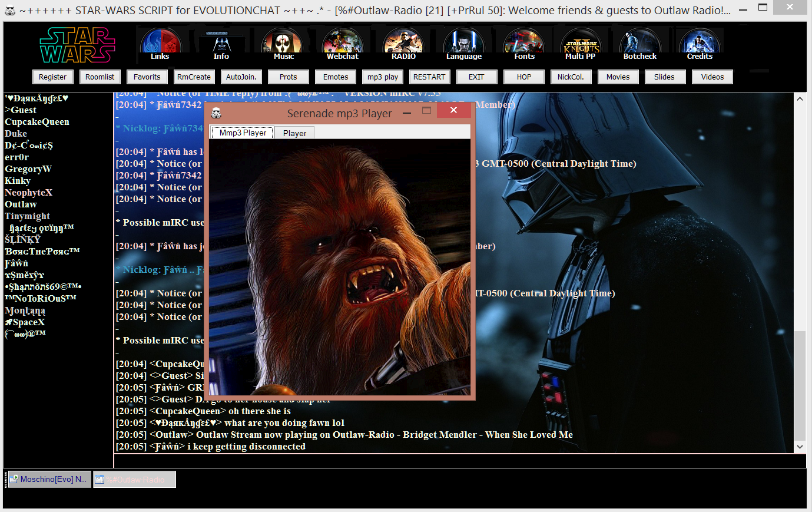This screenshot has width=812, height=512.
Task: Click the 'i keep getting disconnected' message
Action: pos(210,447)
